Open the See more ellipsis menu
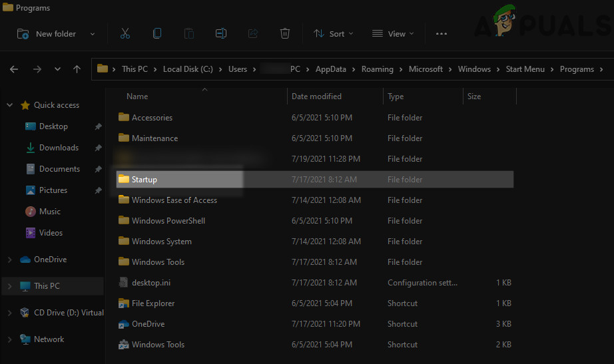 pyautogui.click(x=441, y=33)
